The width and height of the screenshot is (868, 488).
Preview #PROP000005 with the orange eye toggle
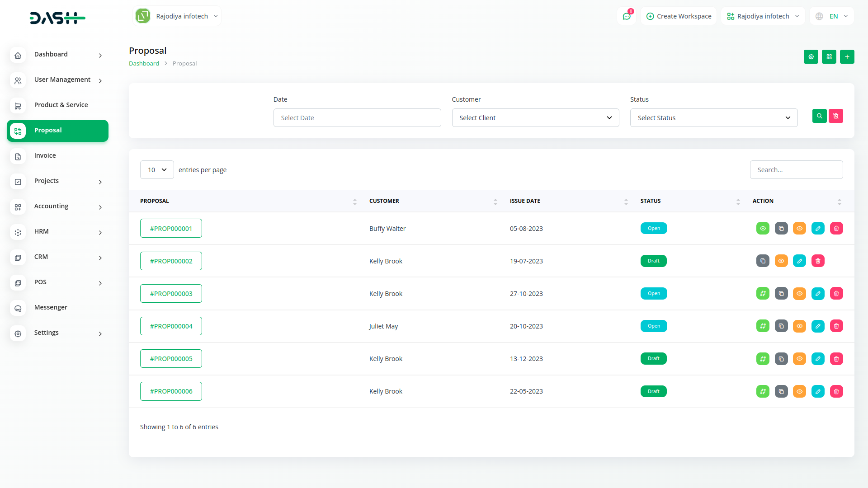[x=800, y=358]
